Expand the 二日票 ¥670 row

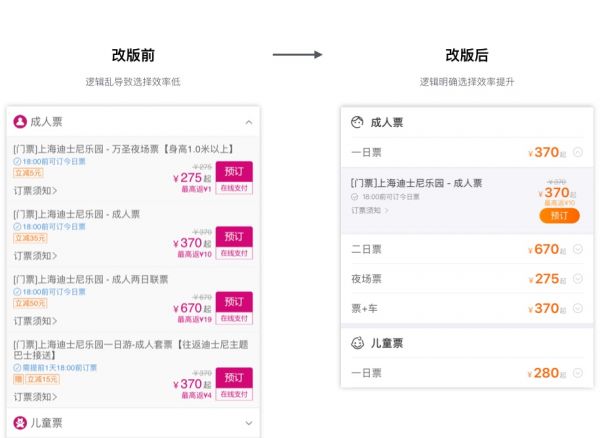coord(578,249)
